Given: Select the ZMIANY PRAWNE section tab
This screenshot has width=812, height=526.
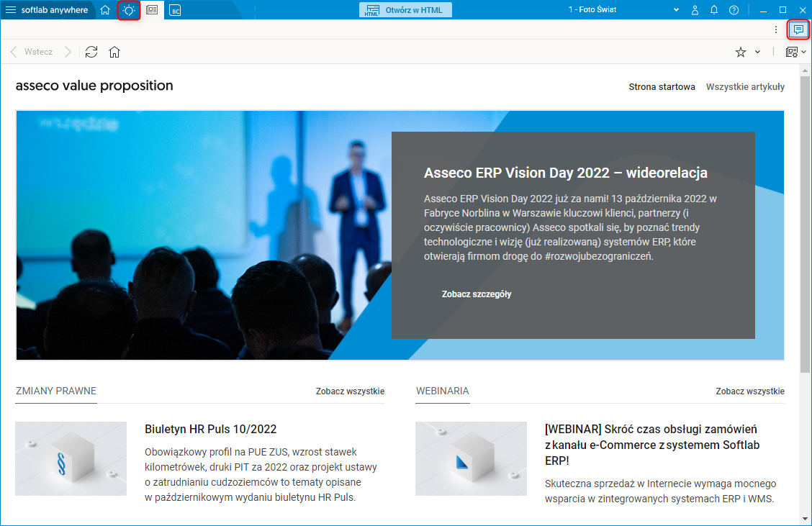Looking at the screenshot, I should (x=56, y=391).
